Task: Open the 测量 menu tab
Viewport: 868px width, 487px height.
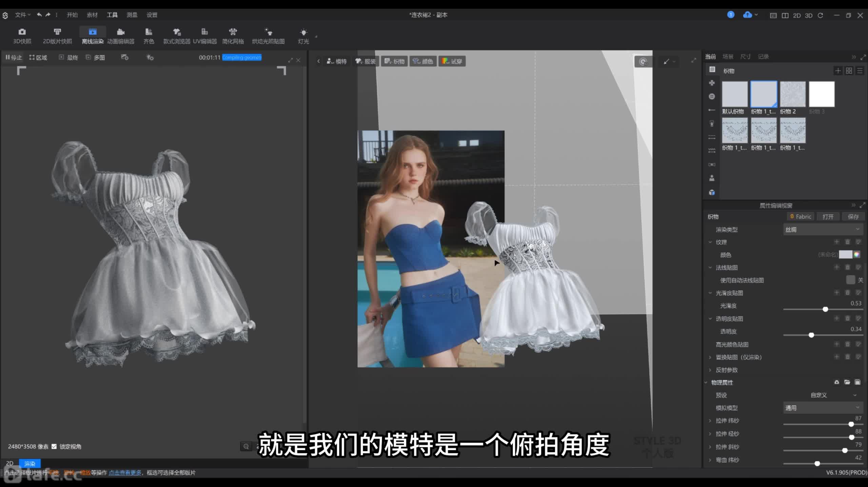Action: (132, 15)
